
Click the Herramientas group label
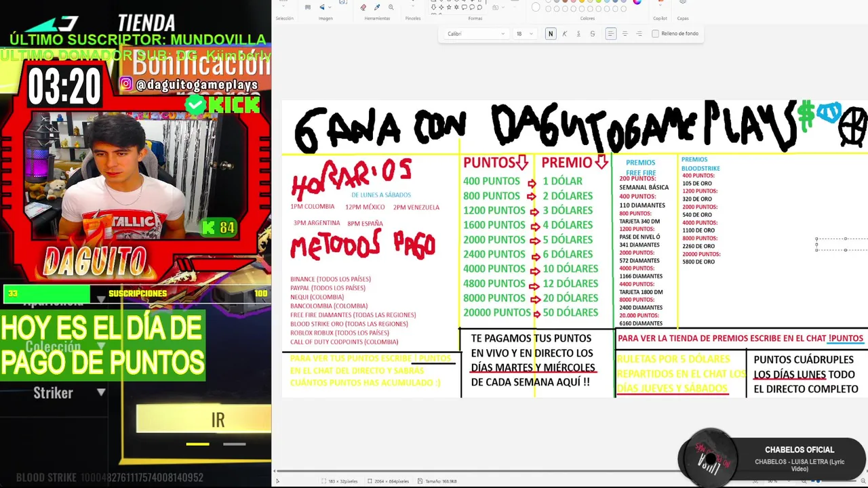tap(377, 18)
